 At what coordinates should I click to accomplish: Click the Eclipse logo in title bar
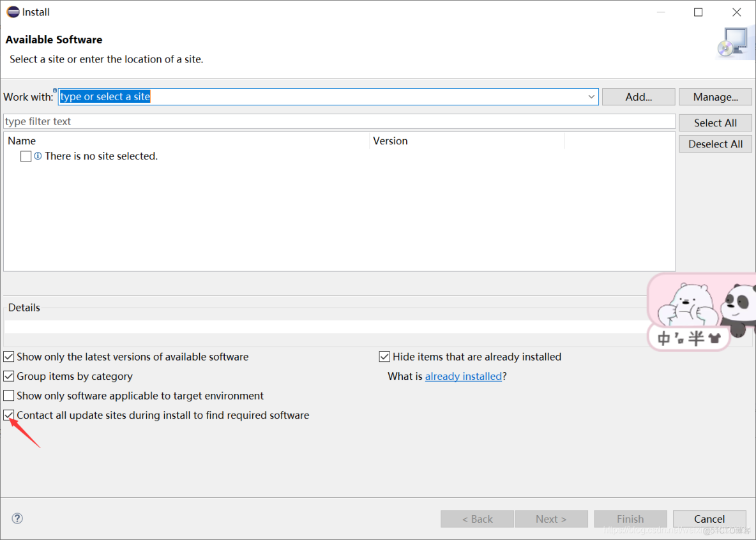(13, 12)
